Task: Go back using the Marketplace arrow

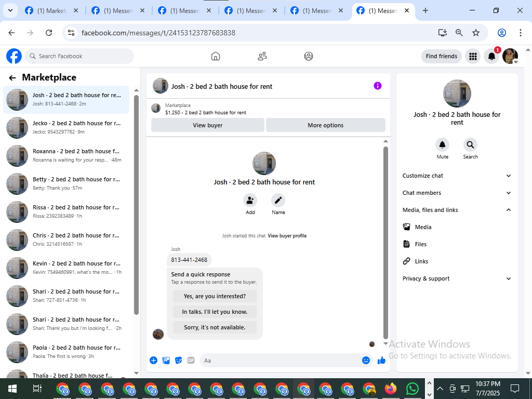Action: (x=12, y=78)
